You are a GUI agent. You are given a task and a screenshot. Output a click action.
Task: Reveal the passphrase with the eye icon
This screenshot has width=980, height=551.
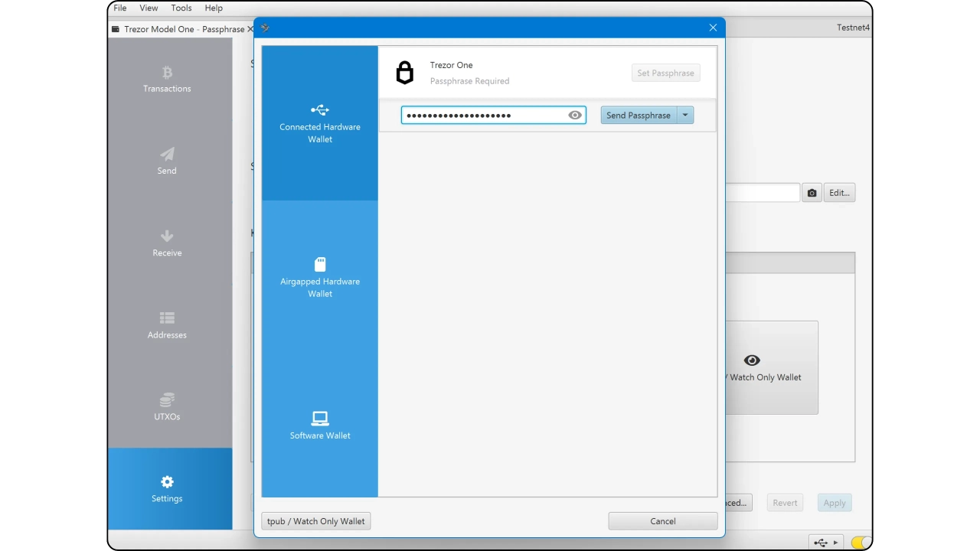tap(575, 116)
